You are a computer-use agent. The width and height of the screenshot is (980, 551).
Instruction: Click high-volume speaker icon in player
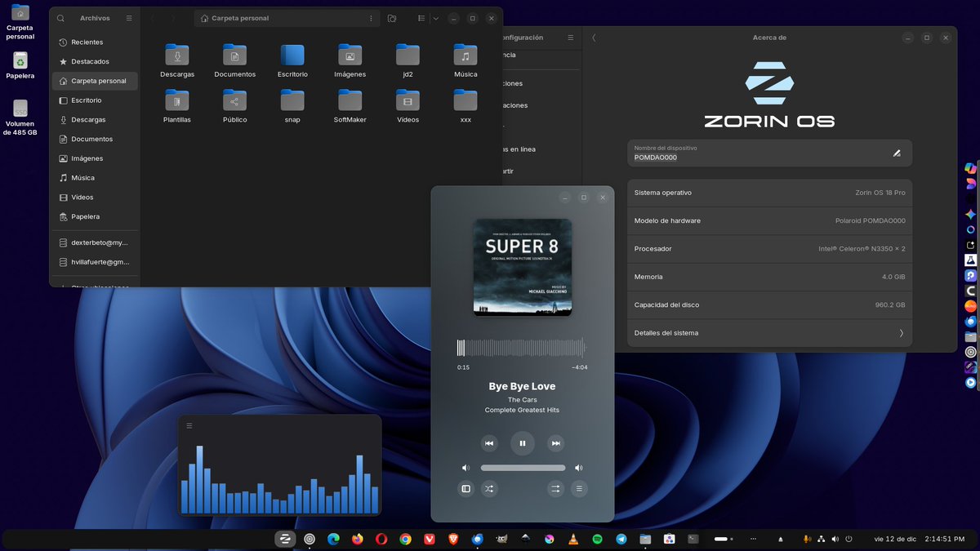[x=579, y=468]
